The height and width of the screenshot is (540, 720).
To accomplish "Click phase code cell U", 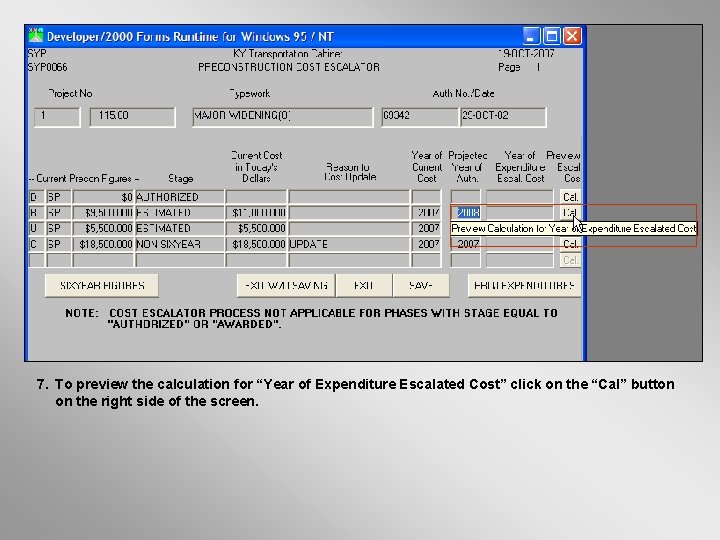I will (x=36, y=228).
